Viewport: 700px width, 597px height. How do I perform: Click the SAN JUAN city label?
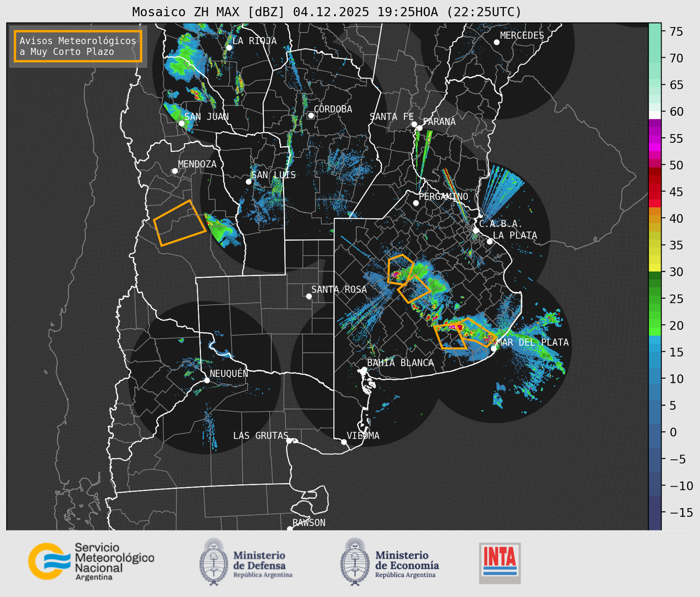207,117
